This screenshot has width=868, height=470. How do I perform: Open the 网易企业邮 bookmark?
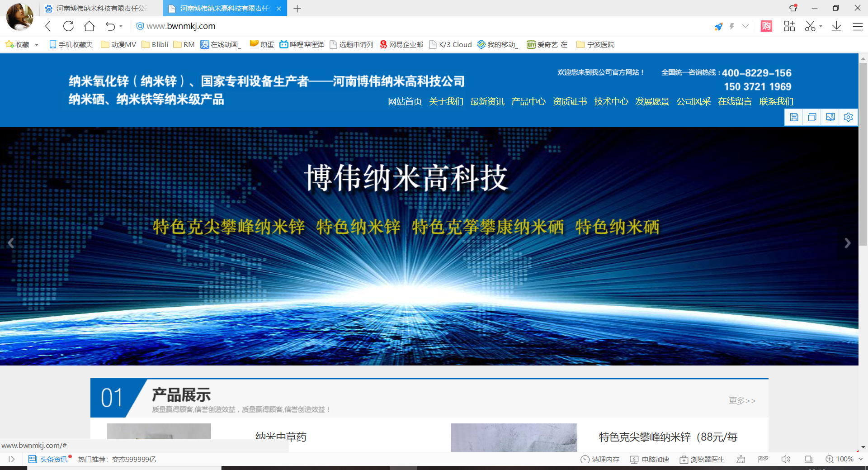401,44
